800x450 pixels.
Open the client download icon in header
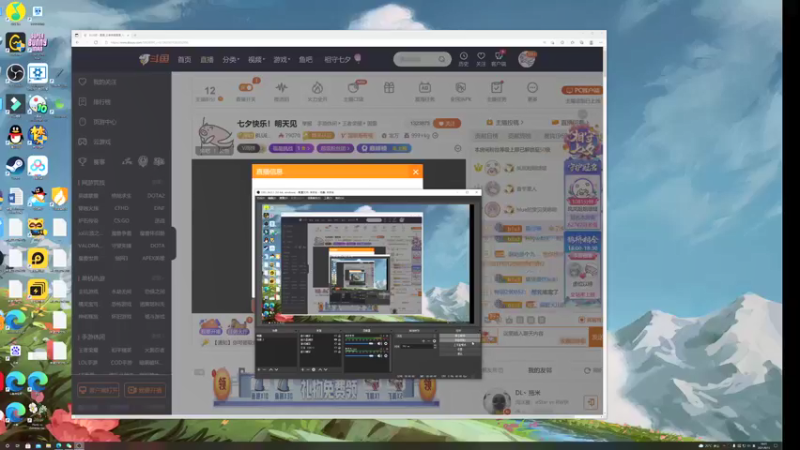click(498, 56)
